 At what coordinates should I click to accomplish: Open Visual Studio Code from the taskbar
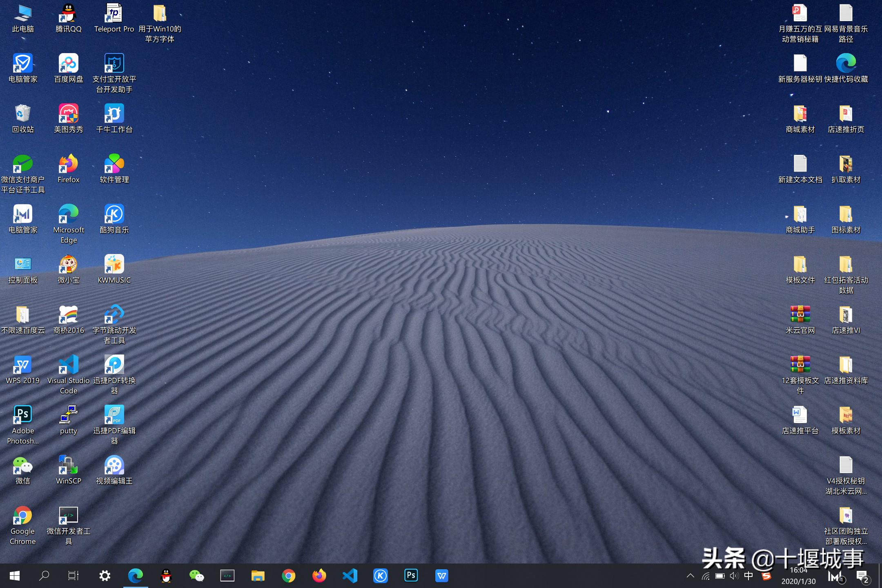350,575
